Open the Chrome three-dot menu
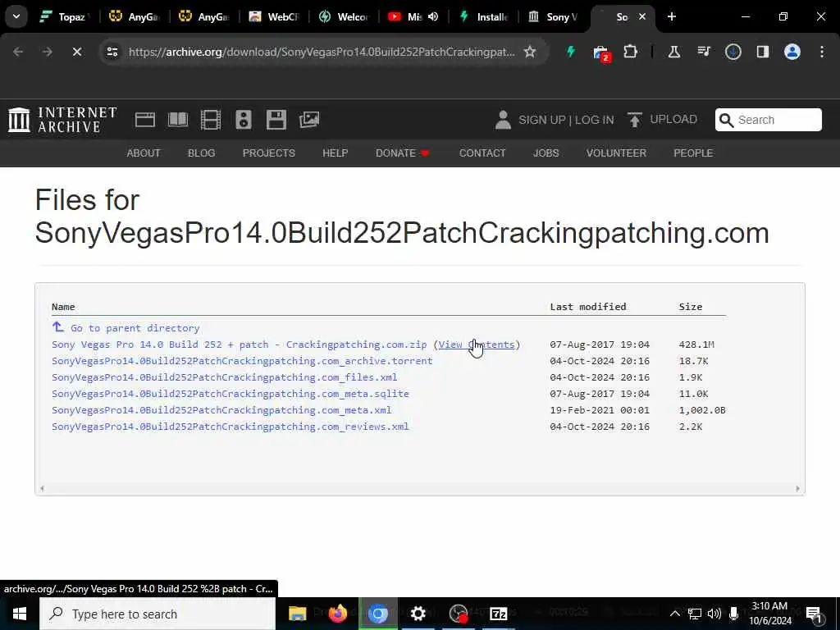Viewport: 840px width, 630px height. click(822, 52)
